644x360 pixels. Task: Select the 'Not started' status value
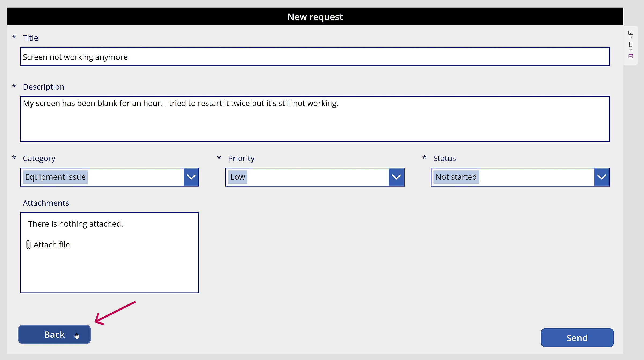(x=456, y=177)
